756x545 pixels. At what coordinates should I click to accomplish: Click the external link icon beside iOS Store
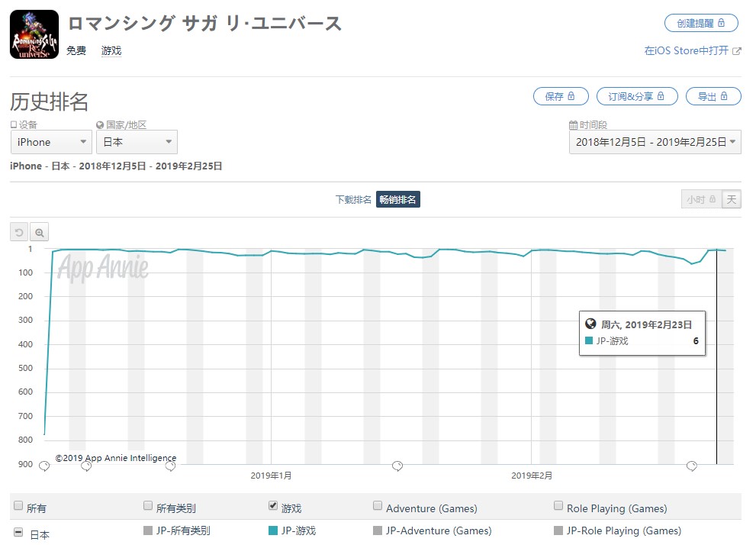point(737,51)
